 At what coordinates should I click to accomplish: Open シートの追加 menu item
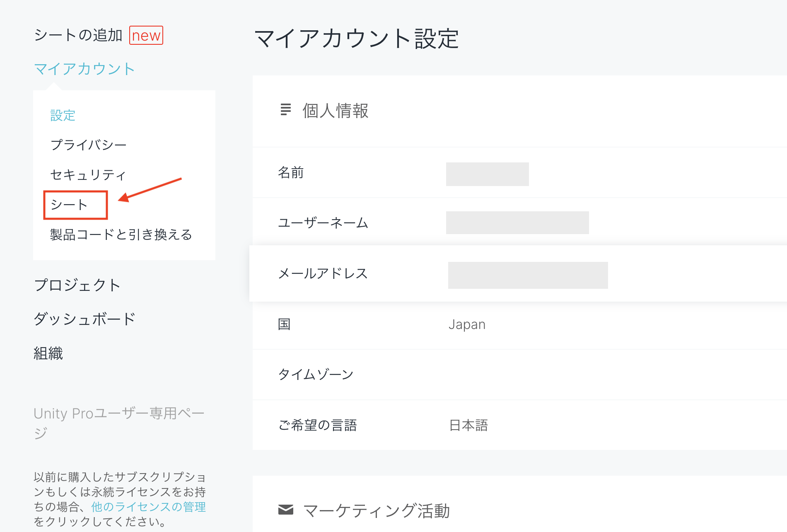point(78,35)
